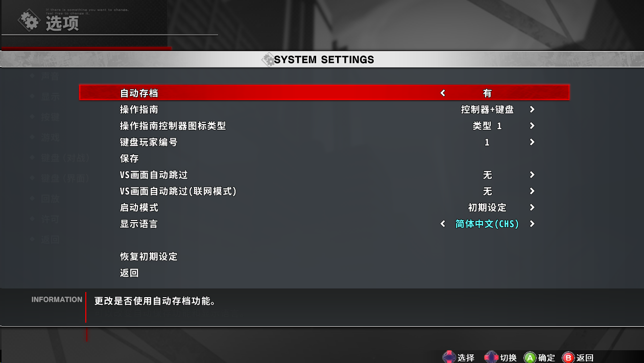The image size is (644, 363).
Task: Click 返回 at bottom of settings list
Action: [129, 273]
